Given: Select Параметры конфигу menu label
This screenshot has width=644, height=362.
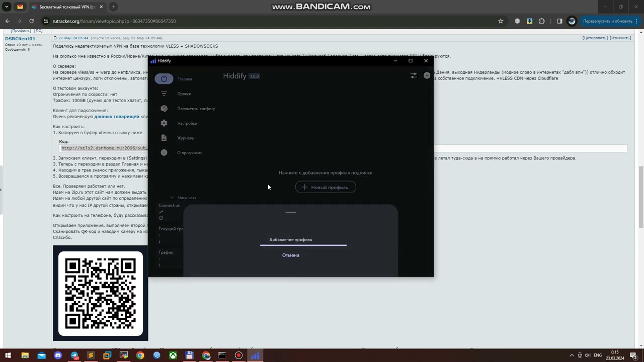Looking at the screenshot, I should coord(196,109).
